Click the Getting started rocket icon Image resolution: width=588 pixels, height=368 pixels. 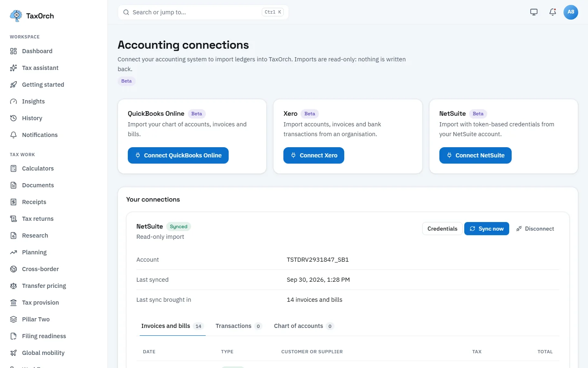[13, 85]
